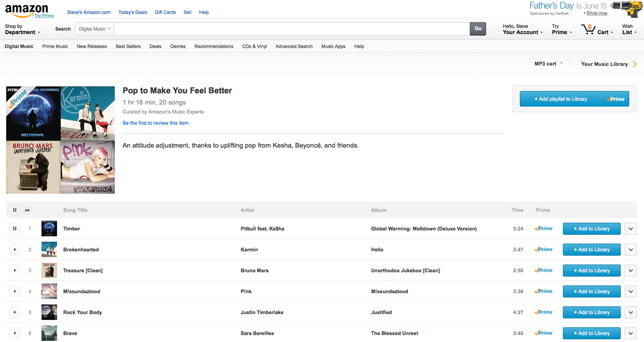Pause the song Timber

coord(14,229)
